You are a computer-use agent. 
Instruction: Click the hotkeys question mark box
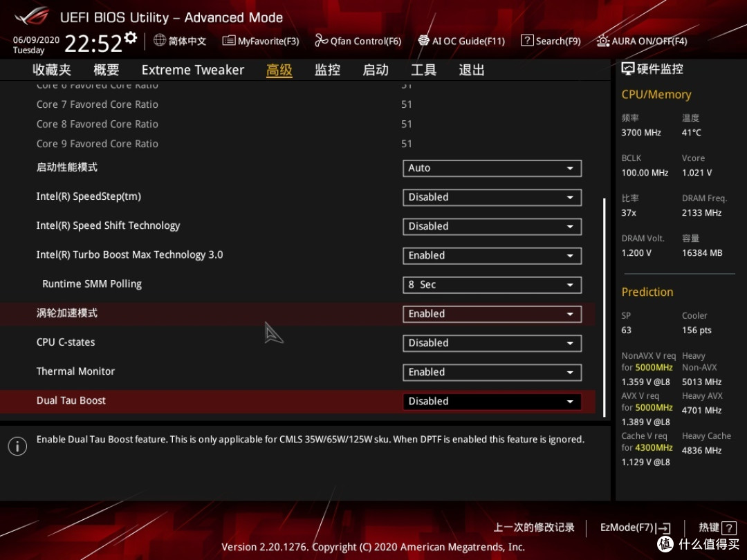(x=729, y=528)
